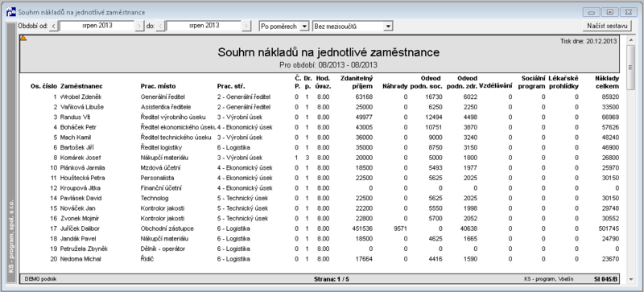Viewport: 644px width, 292px height.
Task: Click 'Zaměstnanec' column header
Action: click(x=81, y=86)
